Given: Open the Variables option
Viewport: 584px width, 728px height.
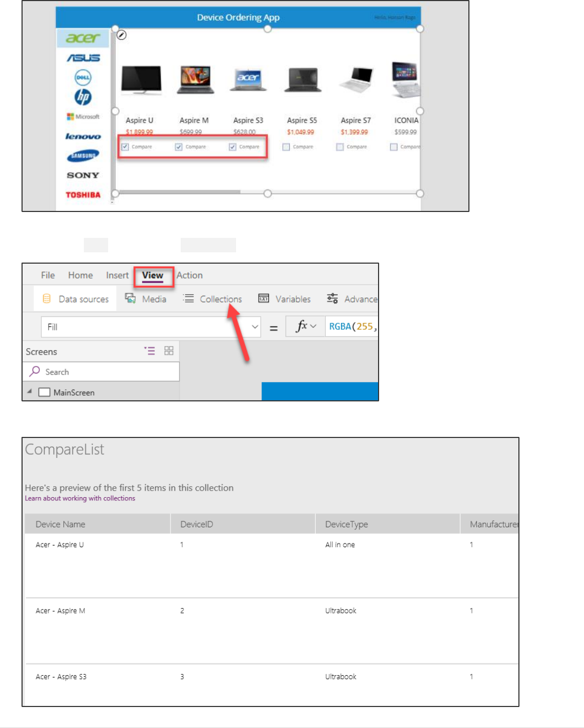Looking at the screenshot, I should [284, 299].
